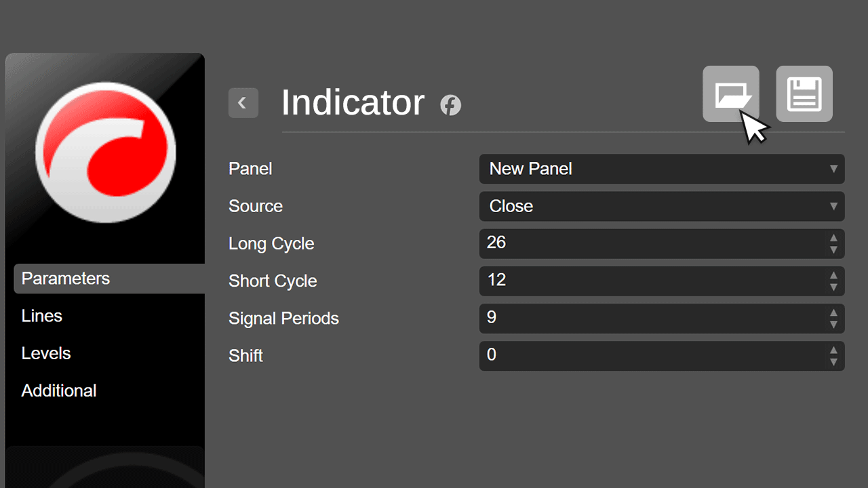Click the back chevron beside Indicator
The image size is (868, 488).
pyautogui.click(x=243, y=103)
